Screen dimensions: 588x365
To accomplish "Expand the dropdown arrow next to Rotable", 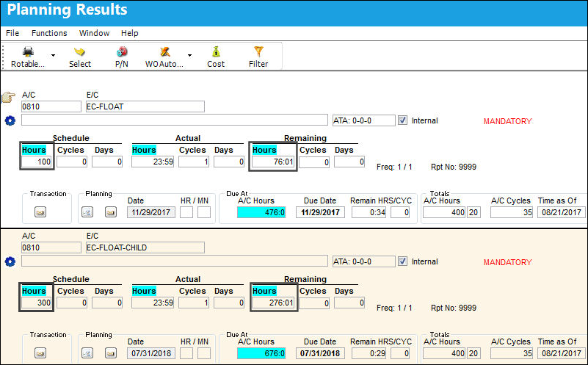I will coord(54,55).
